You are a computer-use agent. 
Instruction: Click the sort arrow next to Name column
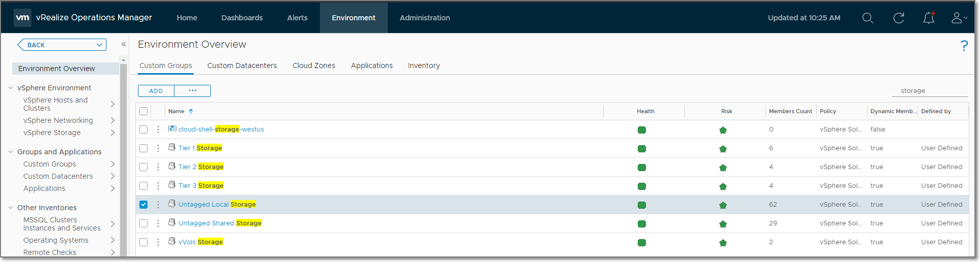[x=191, y=111]
